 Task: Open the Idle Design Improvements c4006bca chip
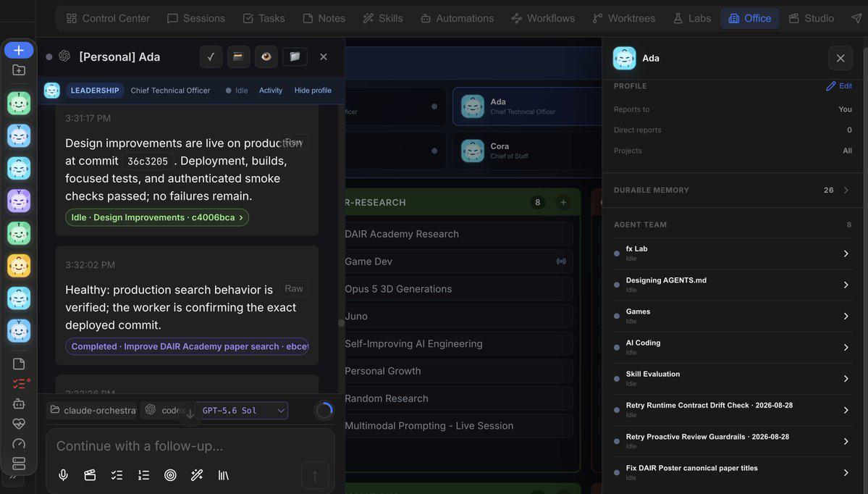pyautogui.click(x=157, y=217)
